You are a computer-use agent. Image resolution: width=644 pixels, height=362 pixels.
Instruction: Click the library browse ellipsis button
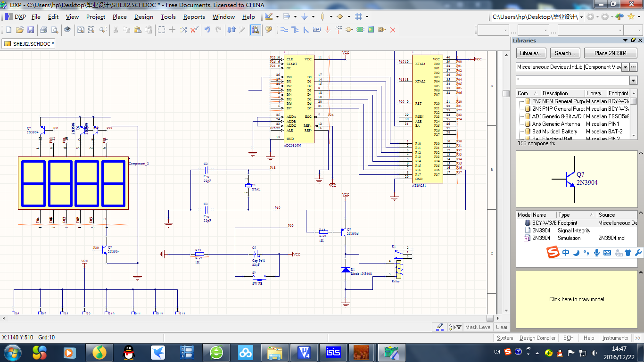point(633,67)
